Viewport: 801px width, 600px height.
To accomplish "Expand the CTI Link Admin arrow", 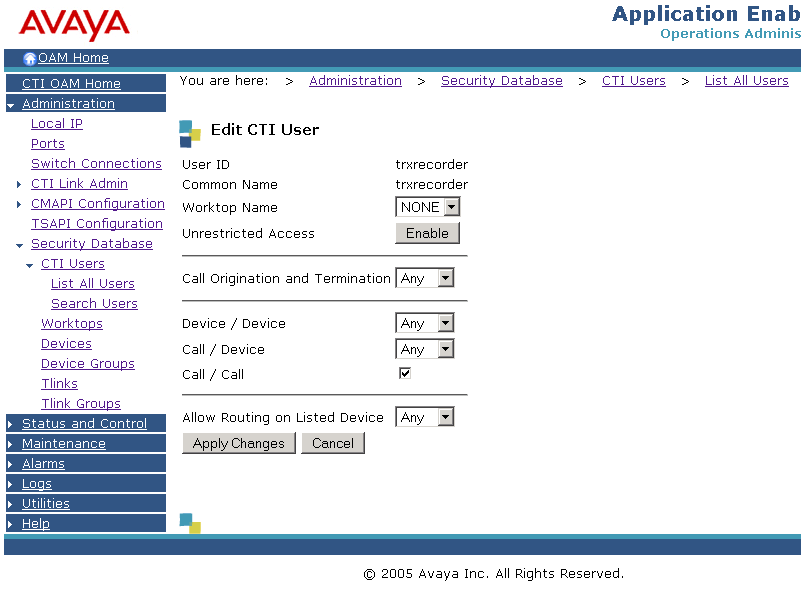I will pyautogui.click(x=19, y=184).
